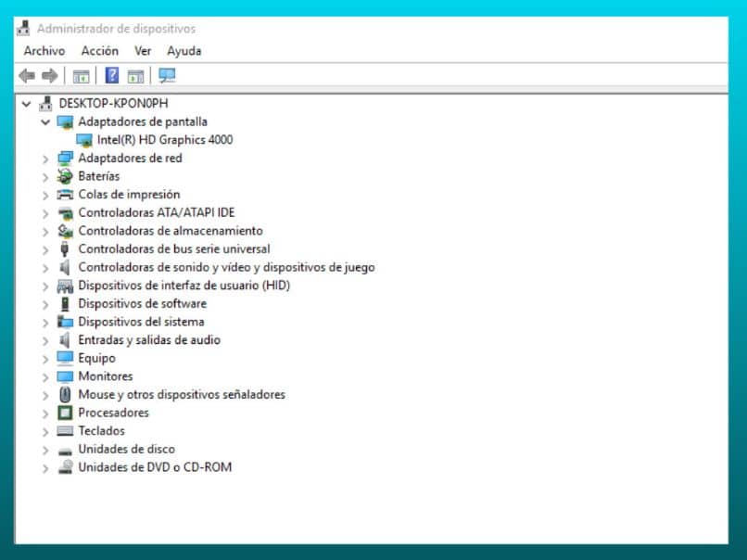Select the Teclados label

[101, 431]
